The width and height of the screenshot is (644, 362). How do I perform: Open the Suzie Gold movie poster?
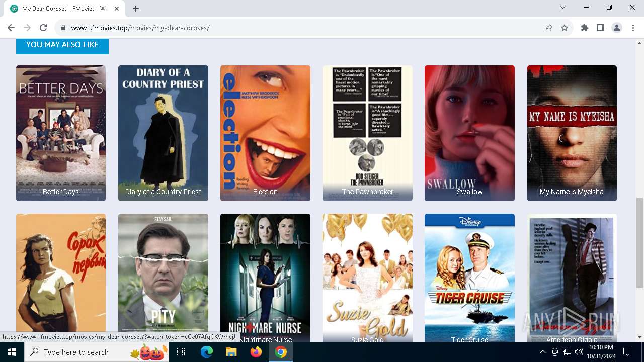click(x=367, y=278)
